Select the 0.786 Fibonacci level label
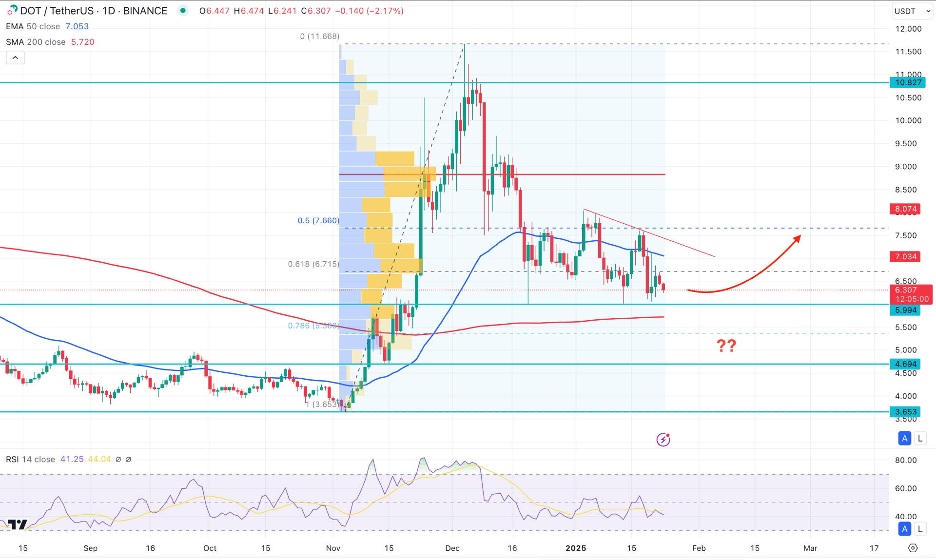The height and width of the screenshot is (560, 936). pos(313,326)
